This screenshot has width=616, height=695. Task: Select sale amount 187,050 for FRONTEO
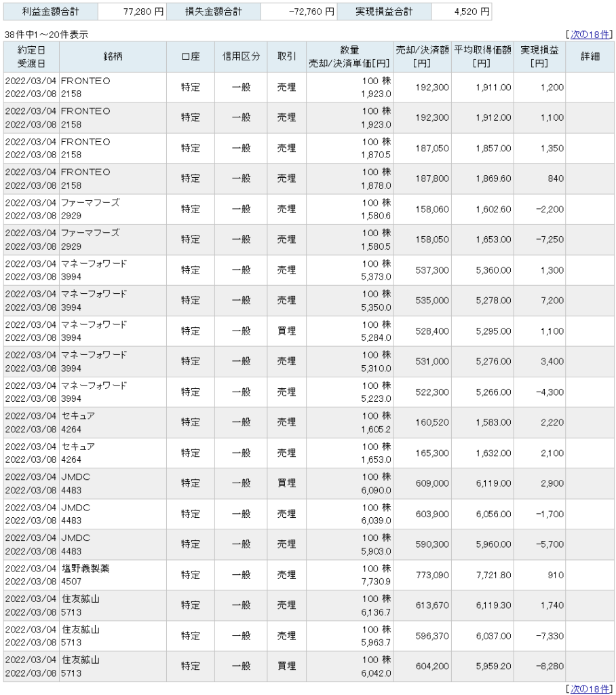point(432,149)
